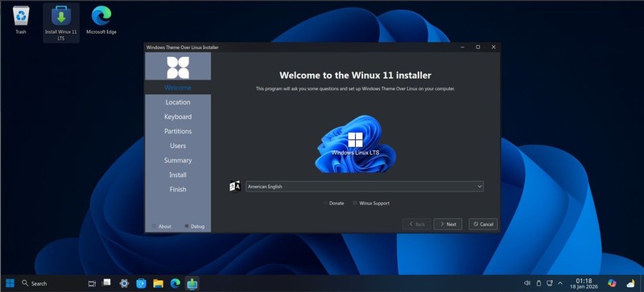The width and height of the screenshot is (644, 292).
Task: Open the Windows-style Start menu button
Action: click(10, 283)
